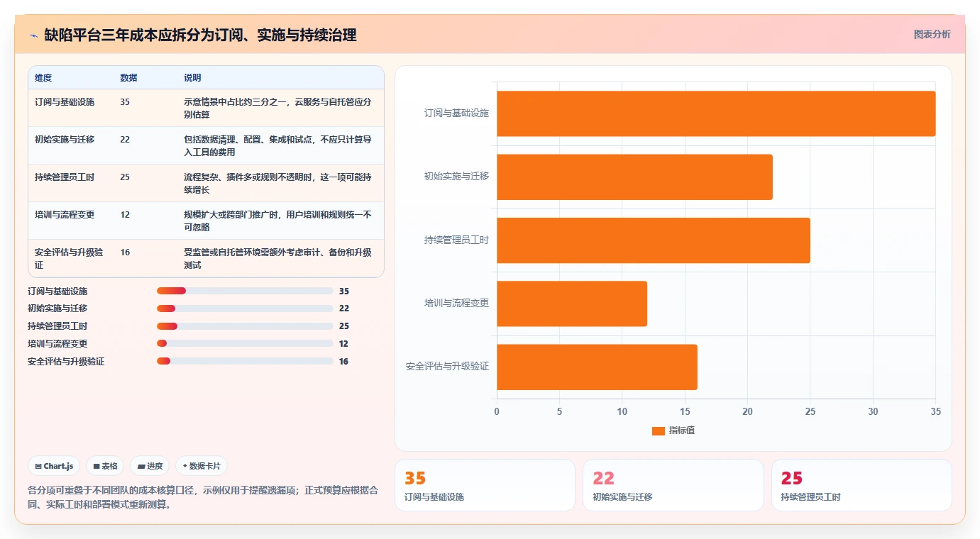The height and width of the screenshot is (539, 980).
Task: Click the 维度 column header
Action: 43,78
